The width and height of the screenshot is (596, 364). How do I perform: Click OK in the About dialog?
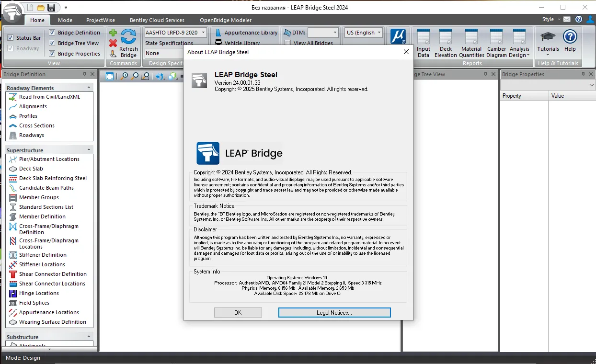(238, 312)
